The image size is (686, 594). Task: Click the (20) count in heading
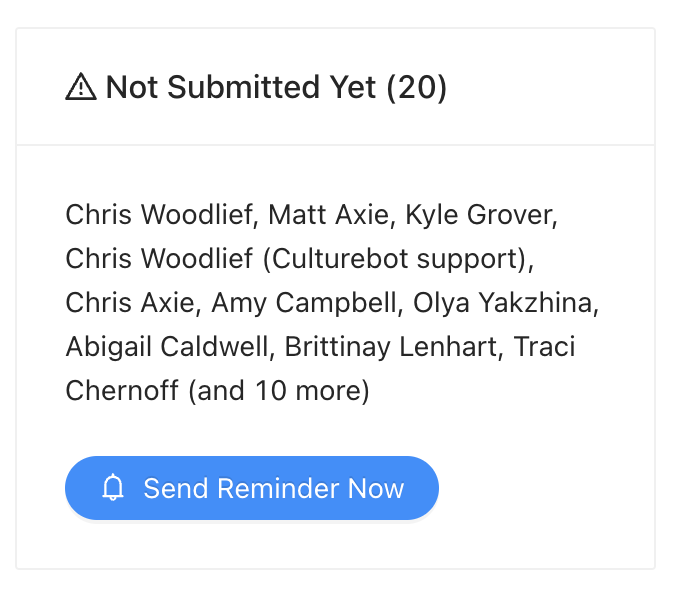tap(416, 88)
